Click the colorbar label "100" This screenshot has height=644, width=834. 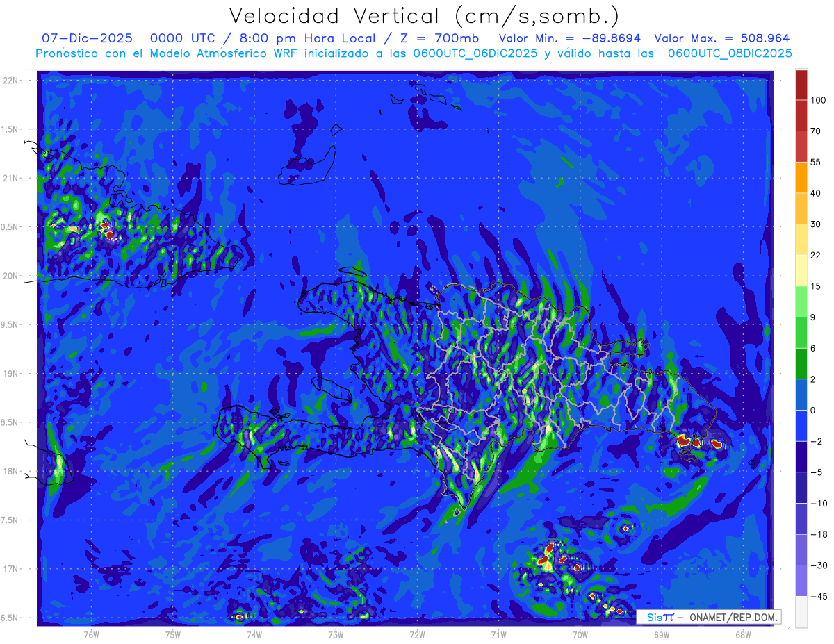coord(818,101)
